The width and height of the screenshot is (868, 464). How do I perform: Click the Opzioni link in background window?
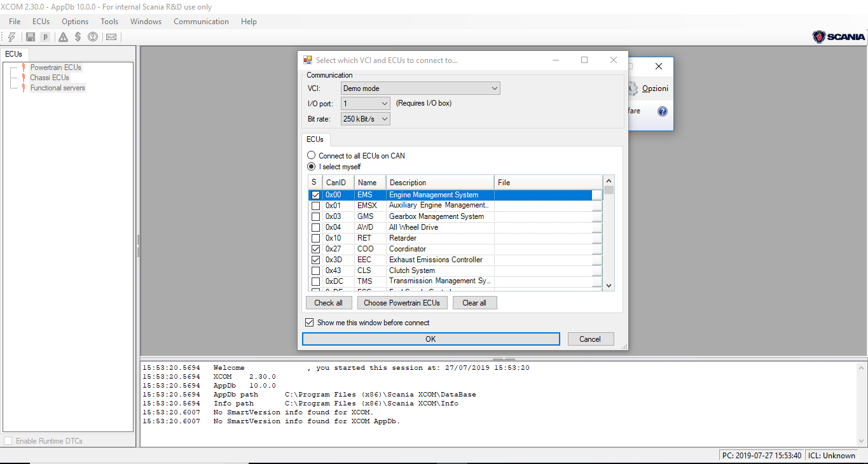(655, 88)
